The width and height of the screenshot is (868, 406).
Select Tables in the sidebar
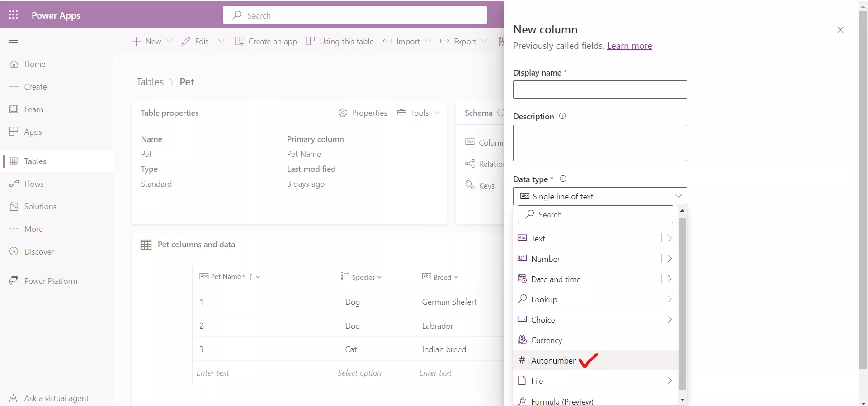point(57,161)
